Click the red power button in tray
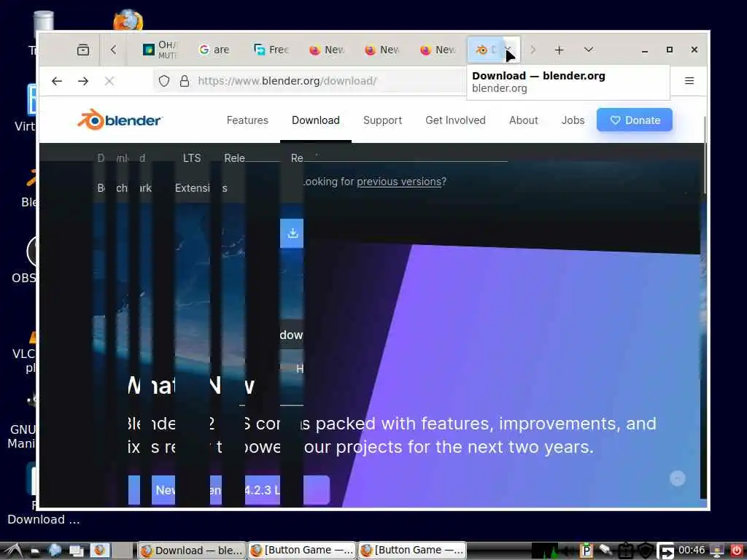This screenshot has height=560, width=747. pos(735,551)
